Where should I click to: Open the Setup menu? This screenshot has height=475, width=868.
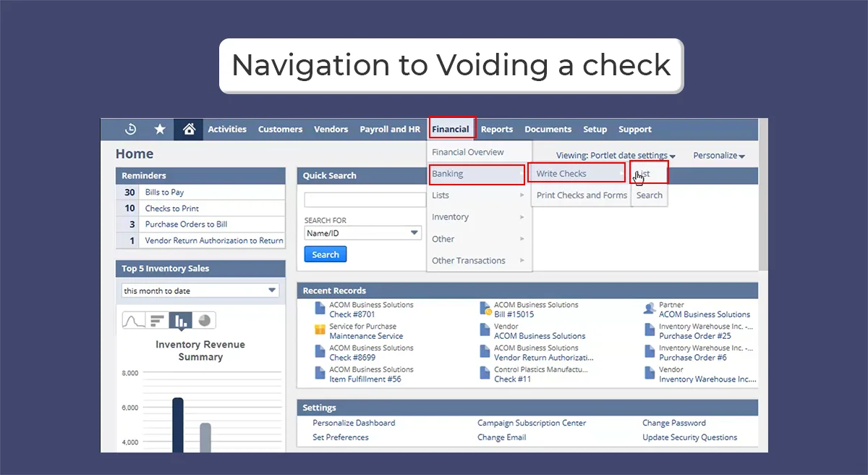click(595, 130)
